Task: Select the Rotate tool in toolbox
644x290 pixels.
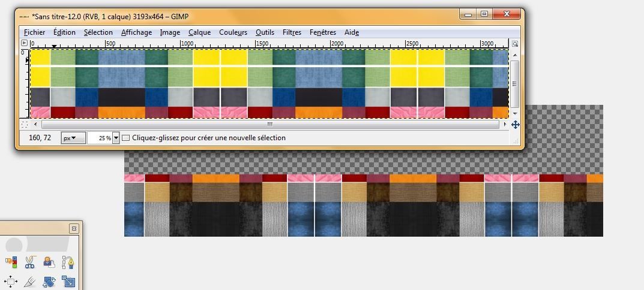Action: pos(49,282)
